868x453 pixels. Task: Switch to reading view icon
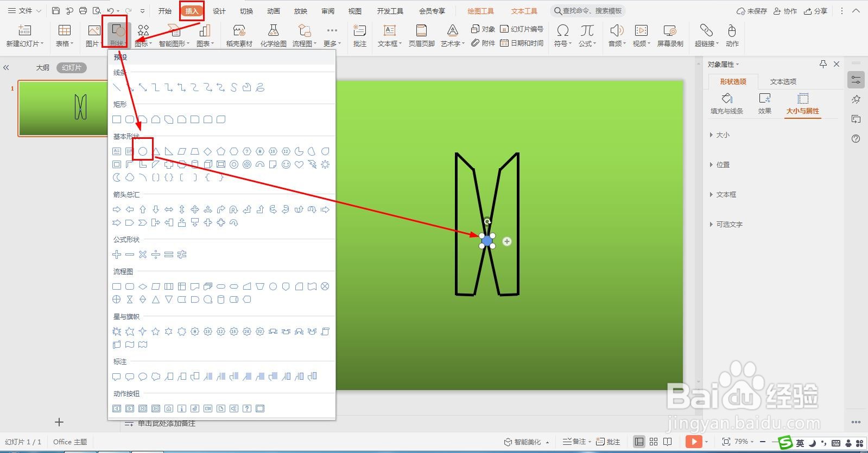pos(668,442)
